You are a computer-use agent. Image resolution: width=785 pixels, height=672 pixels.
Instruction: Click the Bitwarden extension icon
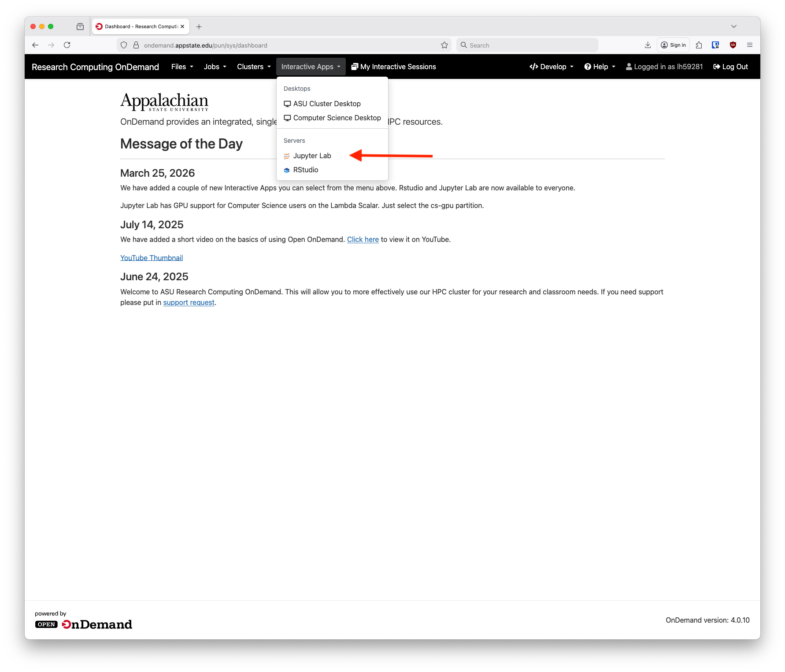[715, 45]
